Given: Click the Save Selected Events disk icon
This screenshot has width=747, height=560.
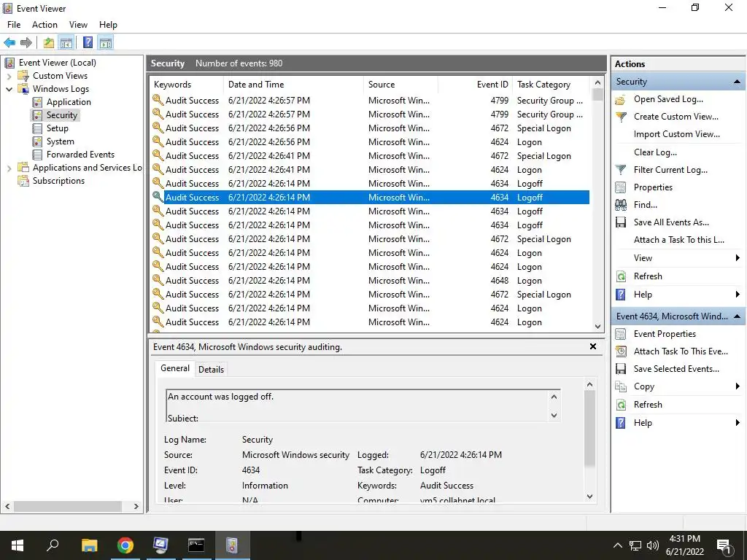Looking at the screenshot, I should click(x=621, y=369).
